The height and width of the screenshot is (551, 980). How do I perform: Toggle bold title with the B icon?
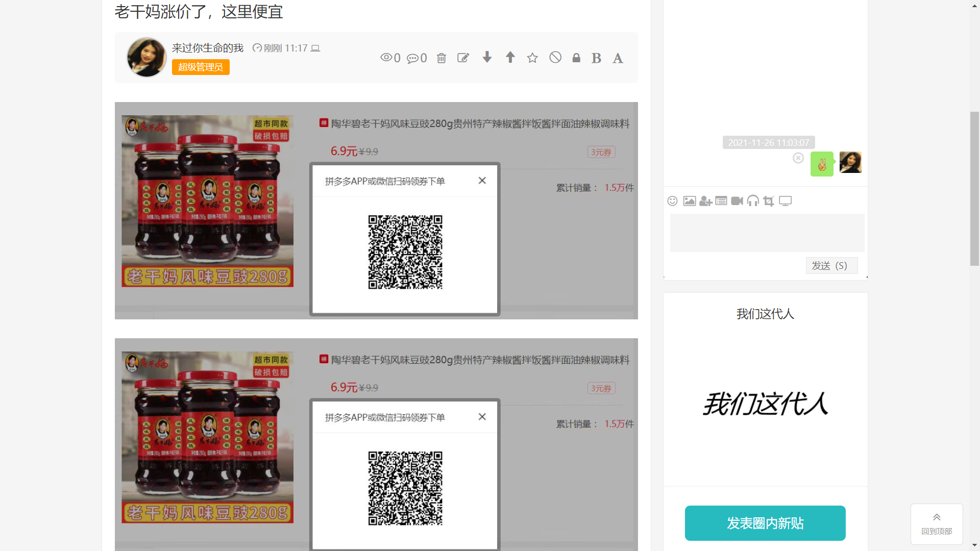click(x=596, y=58)
